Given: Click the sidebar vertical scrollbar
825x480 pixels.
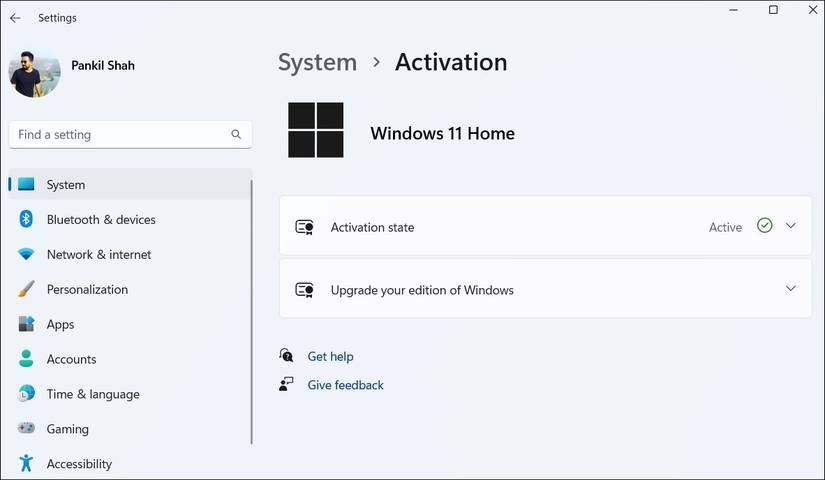Looking at the screenshot, I should point(252,310).
